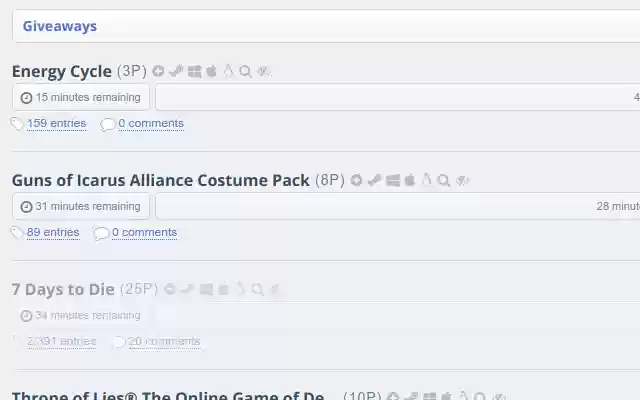The width and height of the screenshot is (640, 400).
Task: Open the Energy Cycle giveaway title
Action: 62,71
